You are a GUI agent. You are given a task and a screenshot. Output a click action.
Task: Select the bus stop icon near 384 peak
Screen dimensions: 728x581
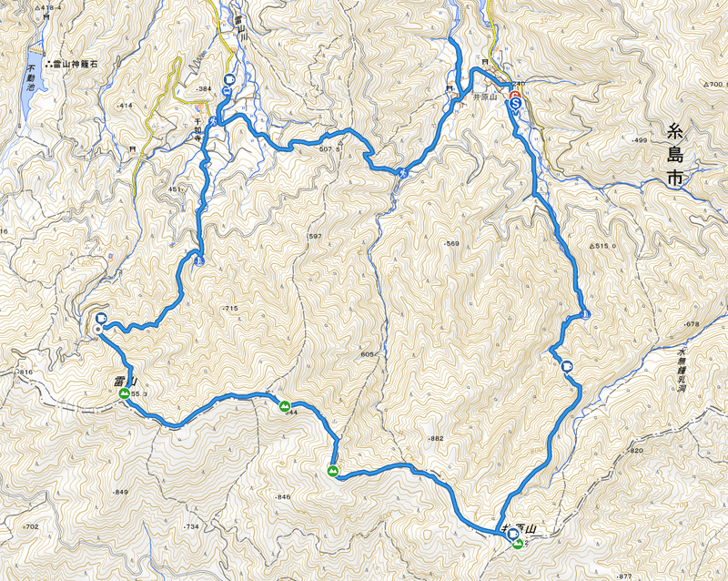[227, 90]
